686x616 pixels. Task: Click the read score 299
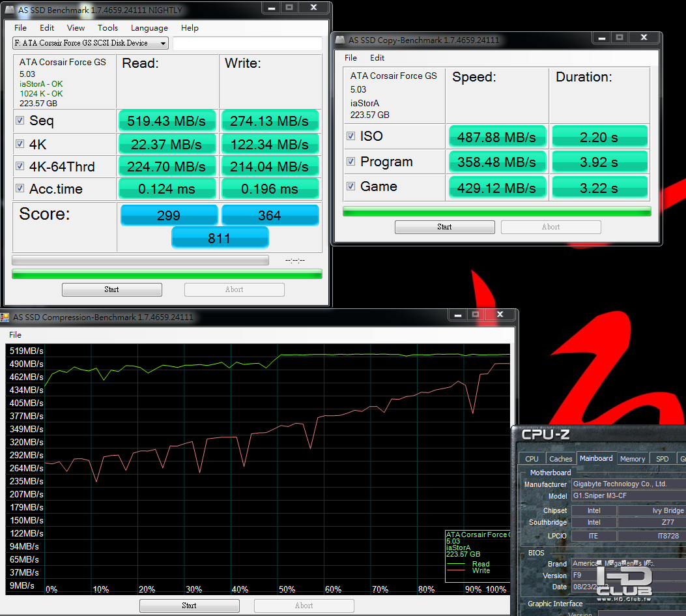click(x=169, y=215)
